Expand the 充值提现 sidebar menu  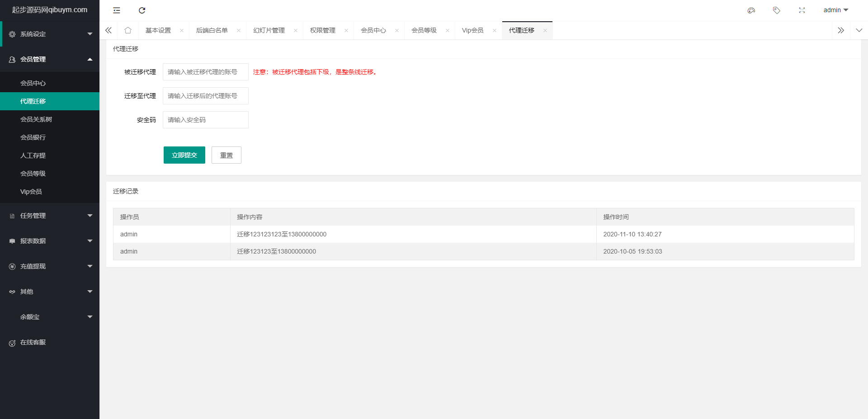[x=50, y=266]
